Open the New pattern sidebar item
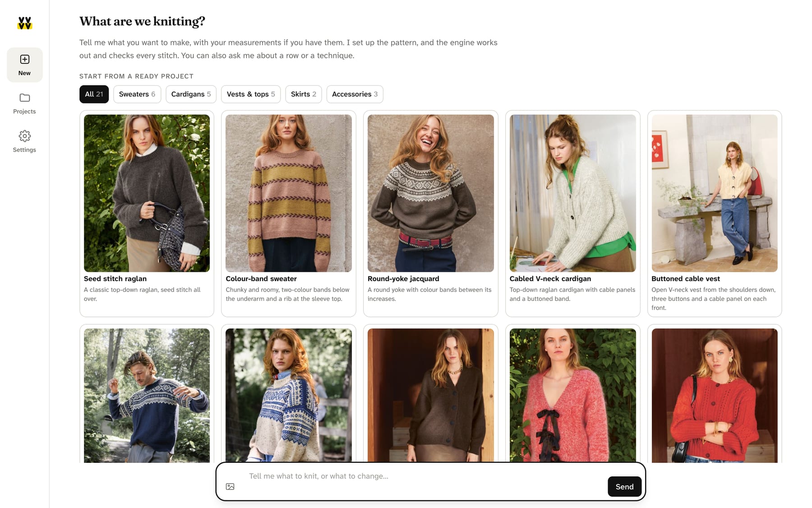 pos(24,65)
